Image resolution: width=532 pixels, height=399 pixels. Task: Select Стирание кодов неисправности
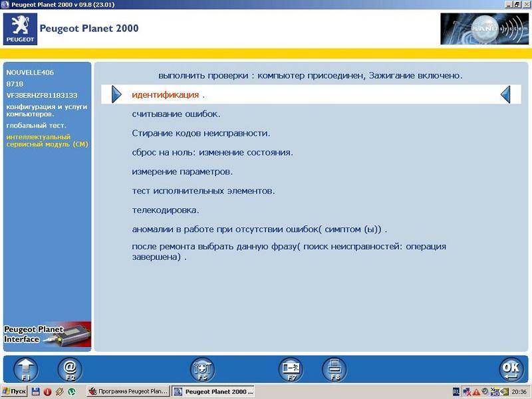pyautogui.click(x=201, y=133)
